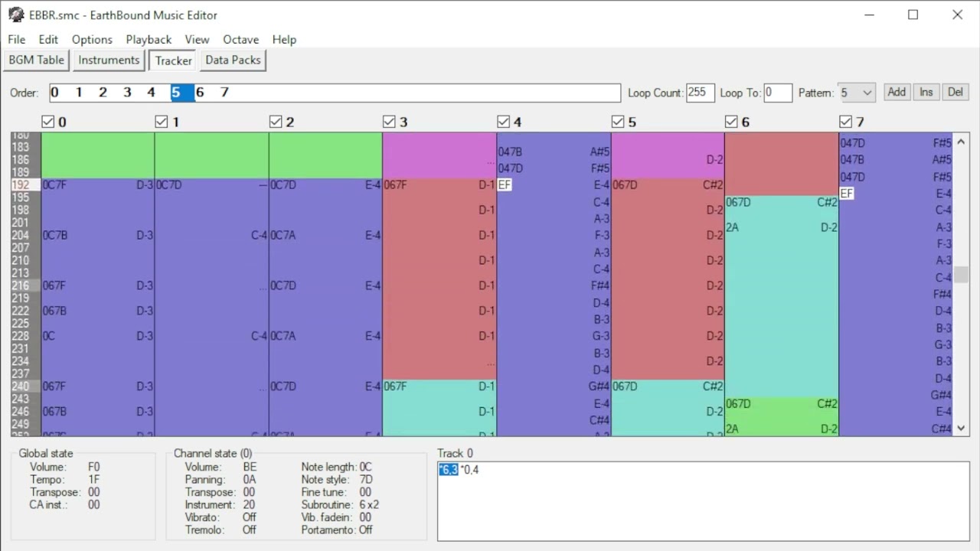The image size is (980, 551).
Task: Select 067F D-1 note at row 192 in channel 3
Action: click(439, 185)
